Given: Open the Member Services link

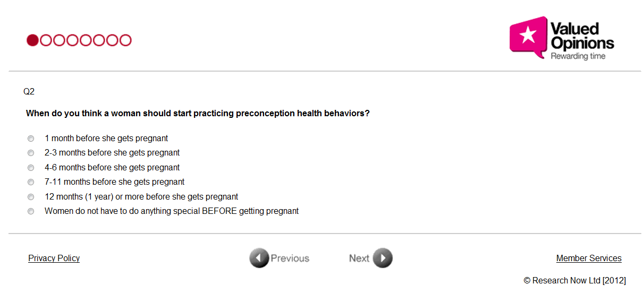Looking at the screenshot, I should (589, 258).
